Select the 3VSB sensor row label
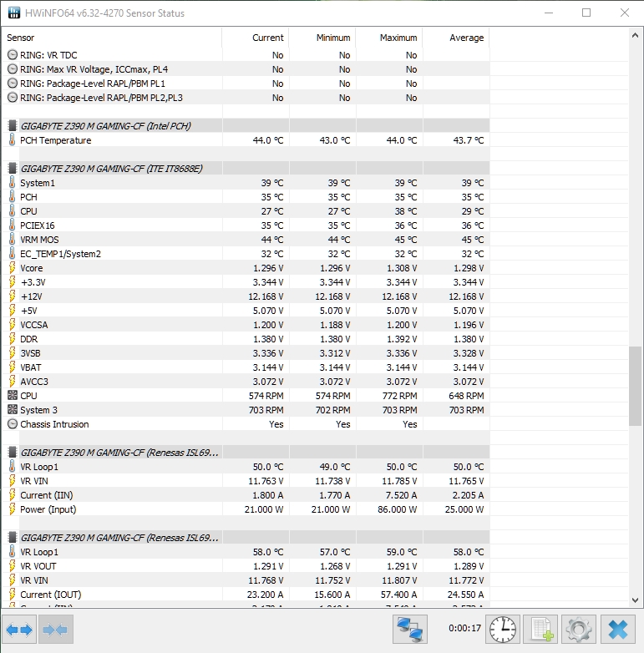644x653 pixels. (x=30, y=353)
